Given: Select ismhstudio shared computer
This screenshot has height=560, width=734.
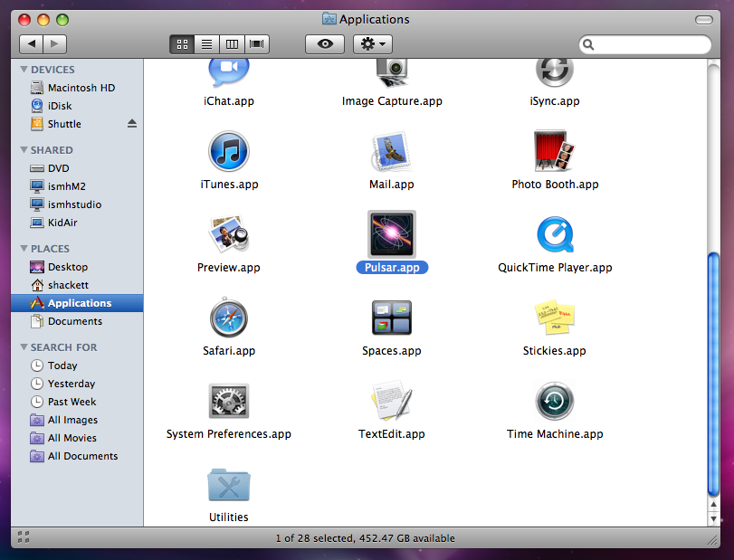Looking at the screenshot, I should (77, 204).
